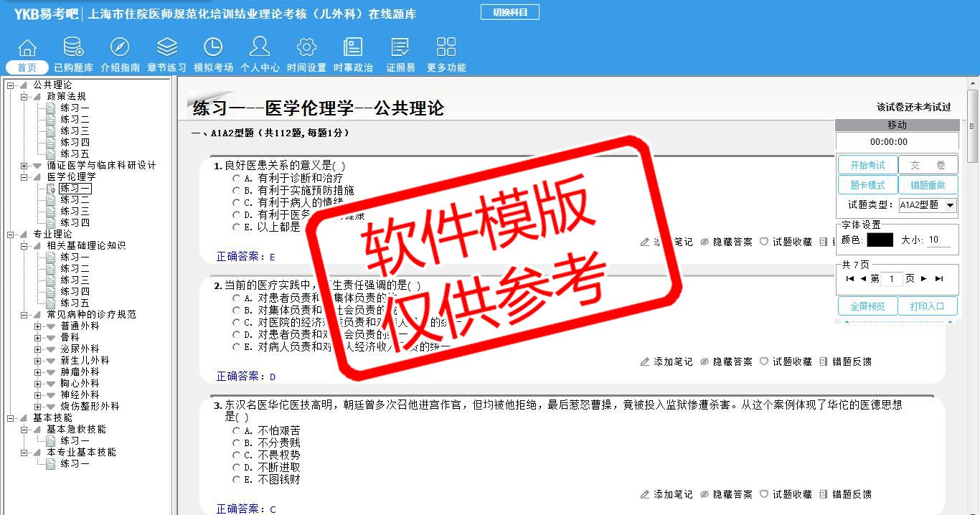Click the 介绍指南 compass icon
The image size is (980, 515).
[x=120, y=48]
